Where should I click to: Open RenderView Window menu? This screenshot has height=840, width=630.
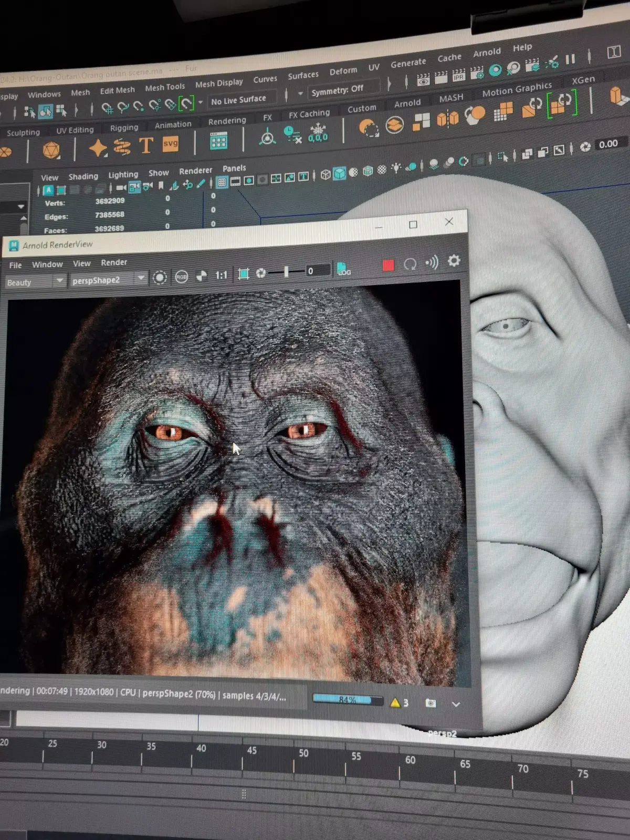(47, 265)
